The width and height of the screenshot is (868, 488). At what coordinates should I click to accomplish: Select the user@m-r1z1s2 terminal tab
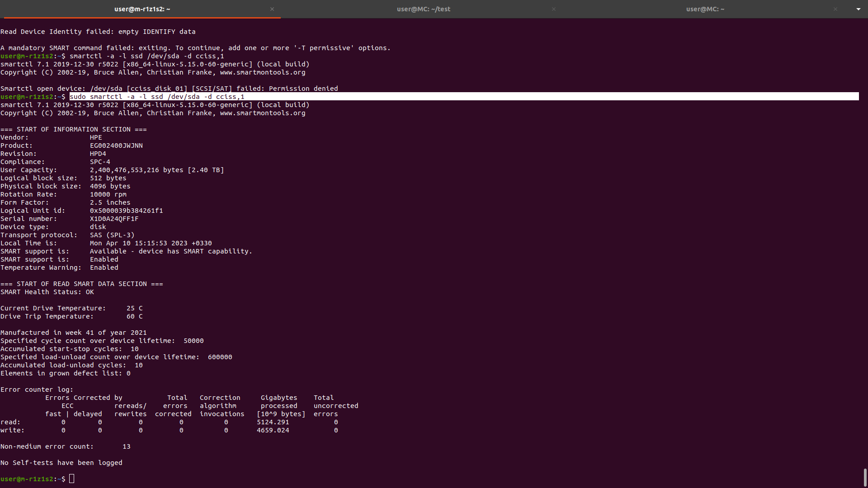142,9
